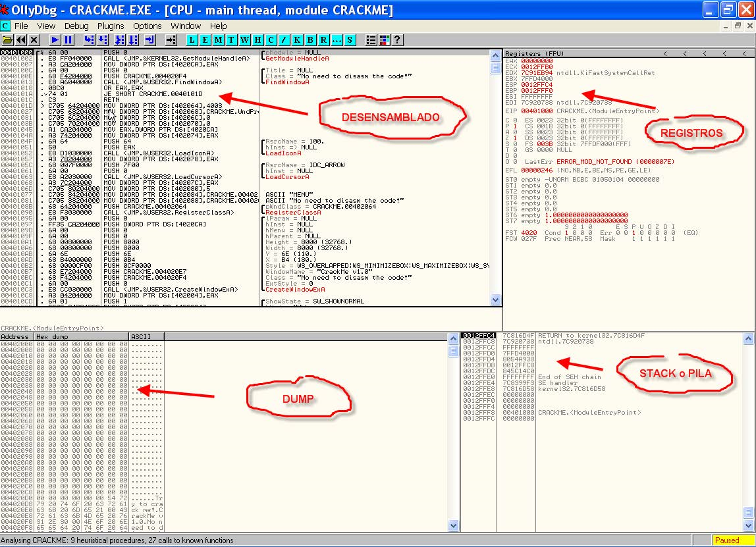Restart the program with the rewind icon

20,40
